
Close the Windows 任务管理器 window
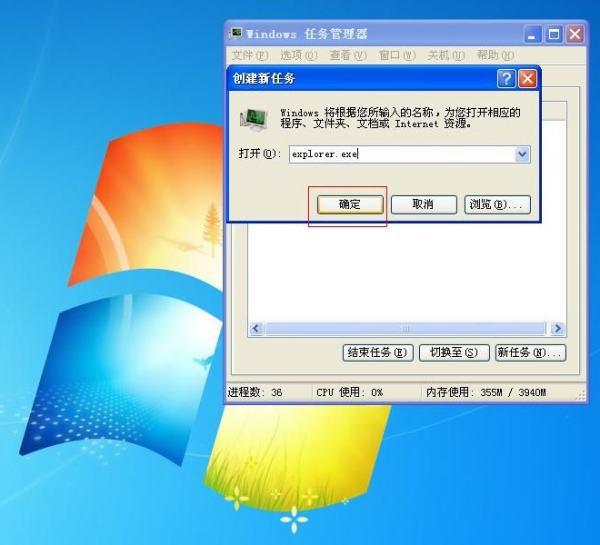(575, 34)
